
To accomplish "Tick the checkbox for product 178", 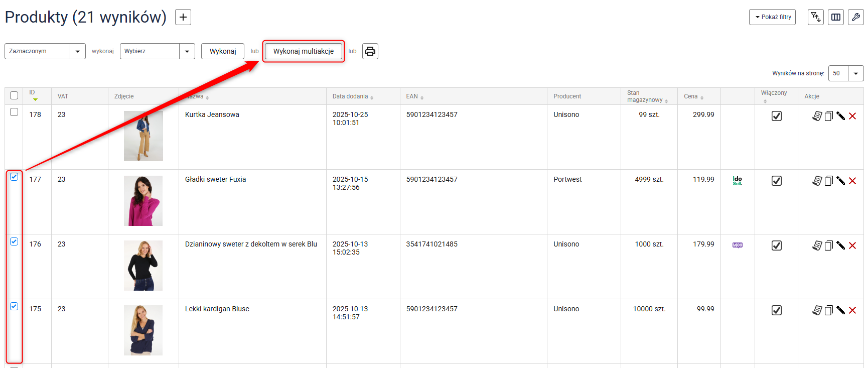I will [14, 112].
